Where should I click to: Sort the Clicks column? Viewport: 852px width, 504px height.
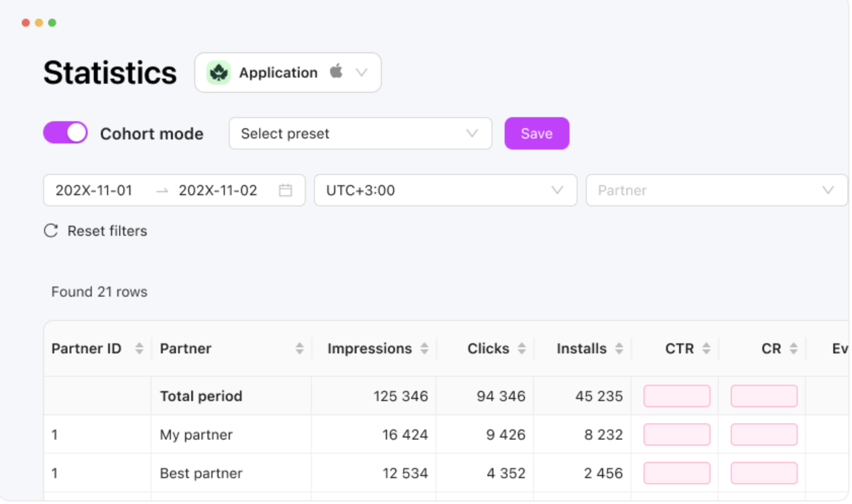[x=522, y=348]
